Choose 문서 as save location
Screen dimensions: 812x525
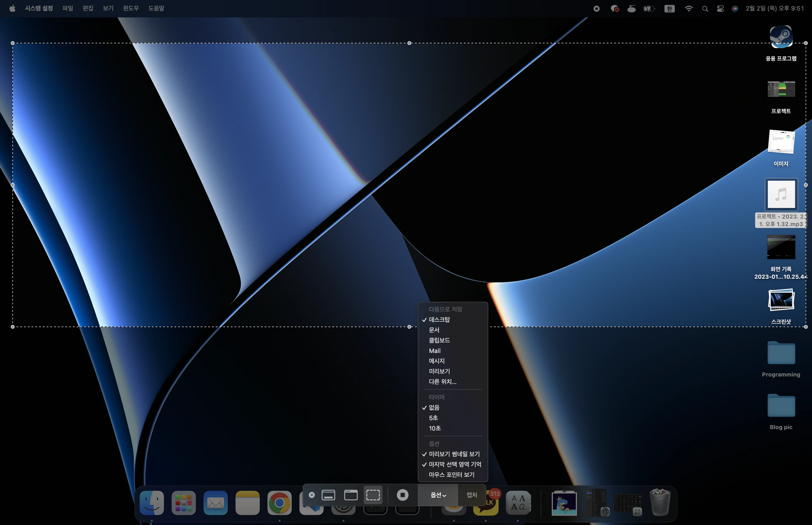coord(453,330)
